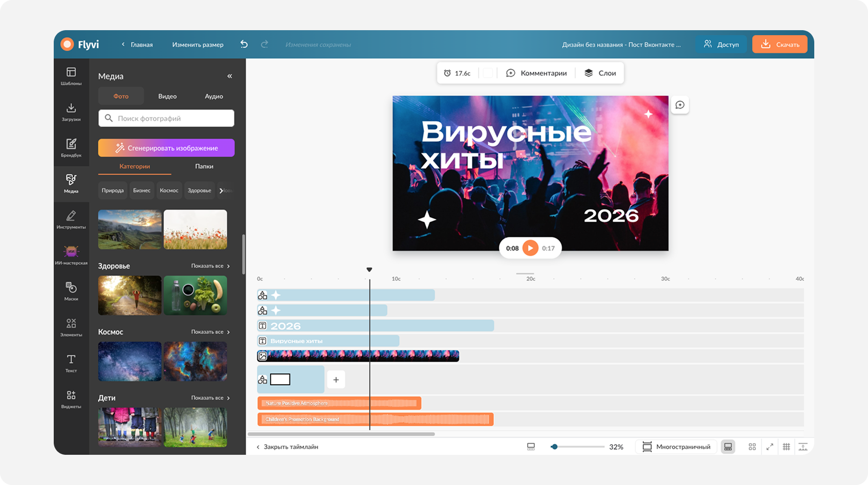Switch to the Папки tab
This screenshot has height=485, width=868.
coord(204,166)
